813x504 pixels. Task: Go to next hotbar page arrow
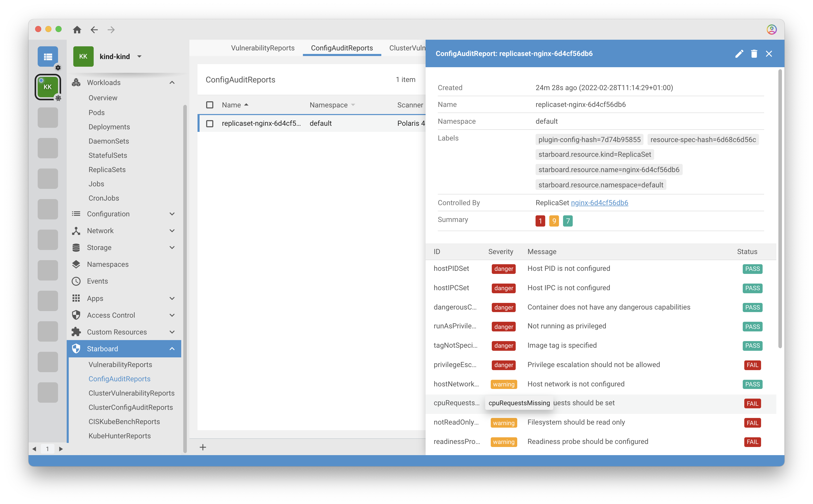click(x=61, y=449)
